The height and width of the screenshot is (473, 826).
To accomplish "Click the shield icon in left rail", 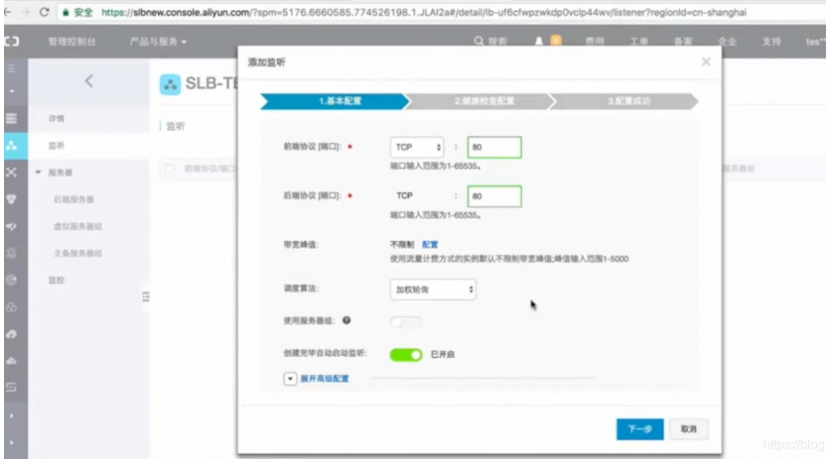I will (x=12, y=199).
